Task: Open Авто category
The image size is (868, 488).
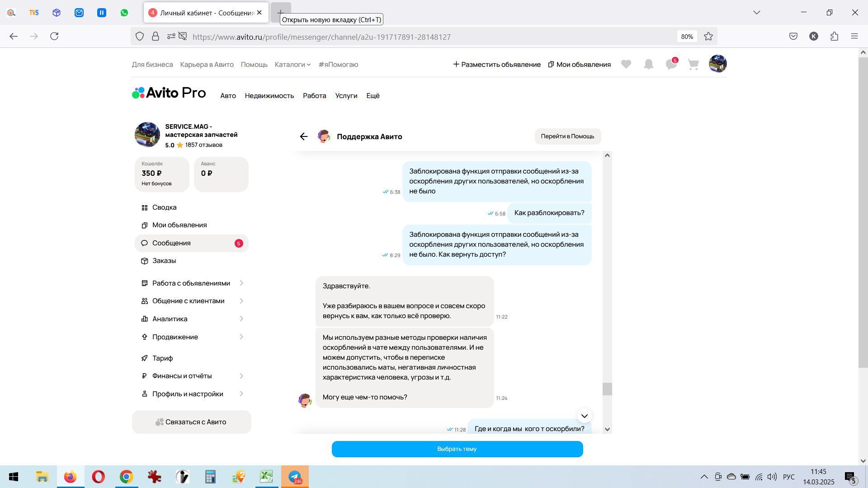Action: 228,96
